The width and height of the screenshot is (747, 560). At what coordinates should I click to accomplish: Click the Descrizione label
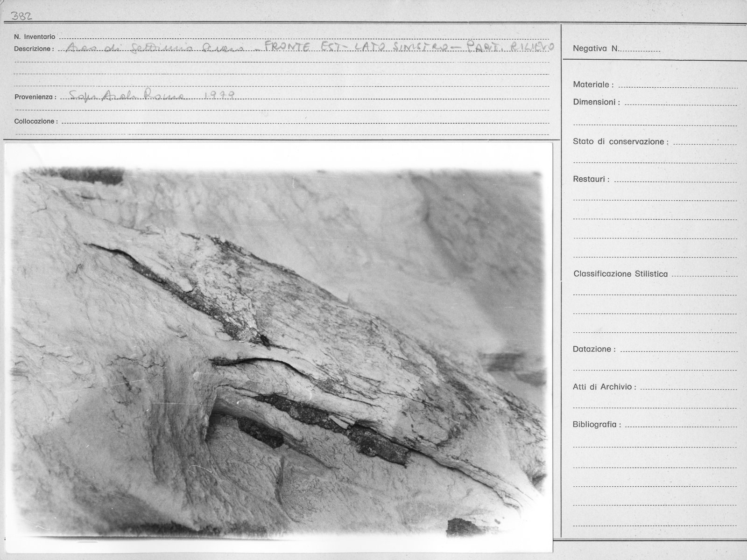coord(34,49)
